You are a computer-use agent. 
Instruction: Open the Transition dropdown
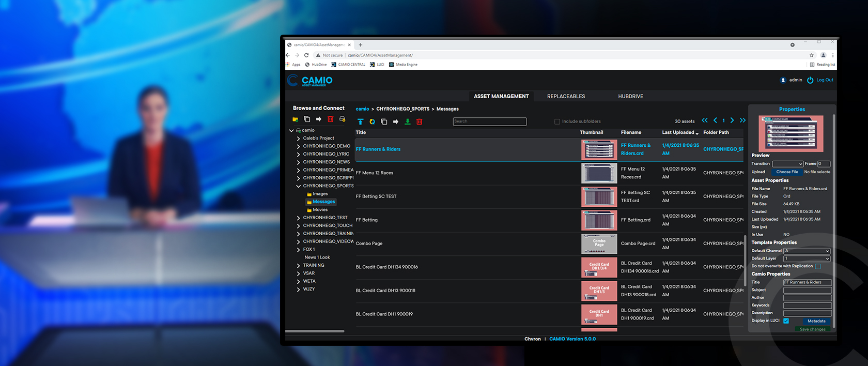click(x=787, y=164)
